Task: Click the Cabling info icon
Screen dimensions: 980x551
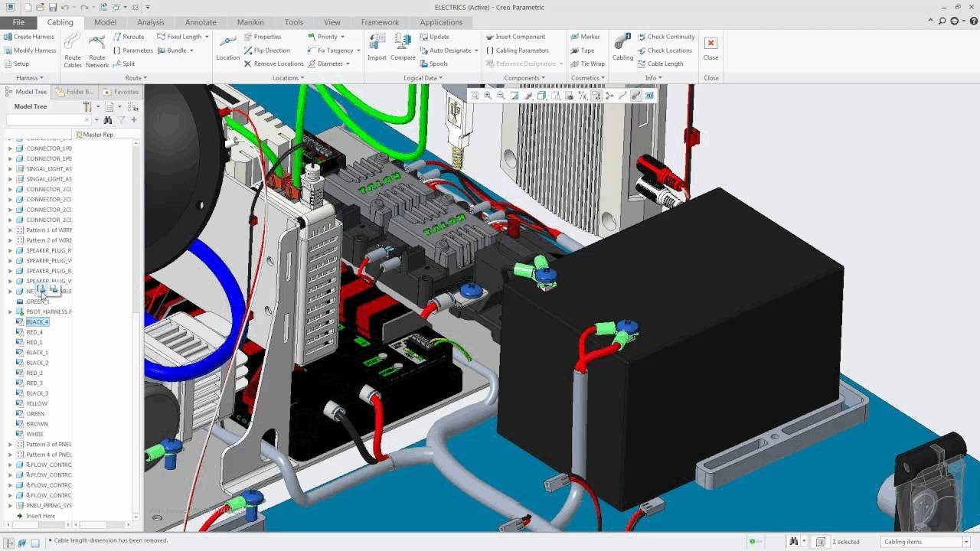Action: coord(622,47)
